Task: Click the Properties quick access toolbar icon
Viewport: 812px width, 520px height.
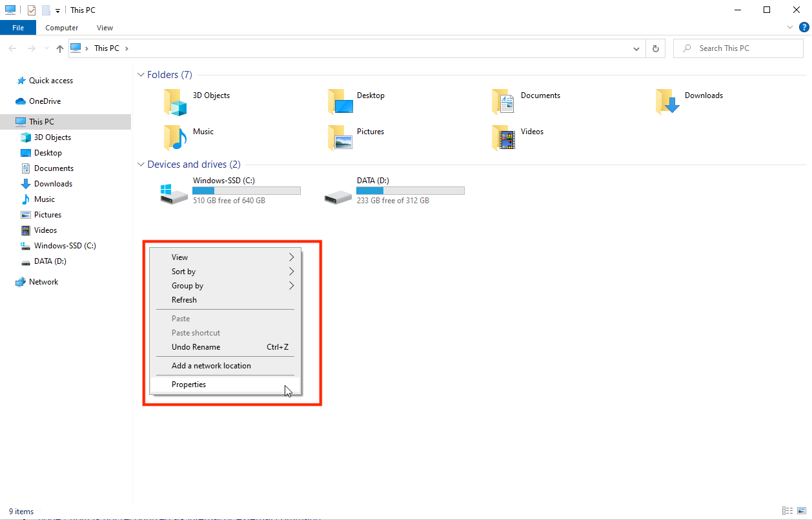Action: pos(31,10)
